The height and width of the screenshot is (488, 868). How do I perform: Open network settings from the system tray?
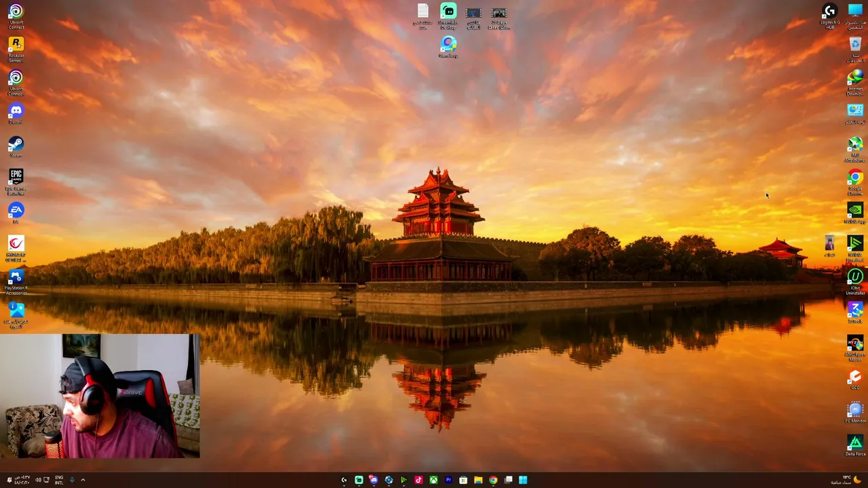[x=46, y=480]
